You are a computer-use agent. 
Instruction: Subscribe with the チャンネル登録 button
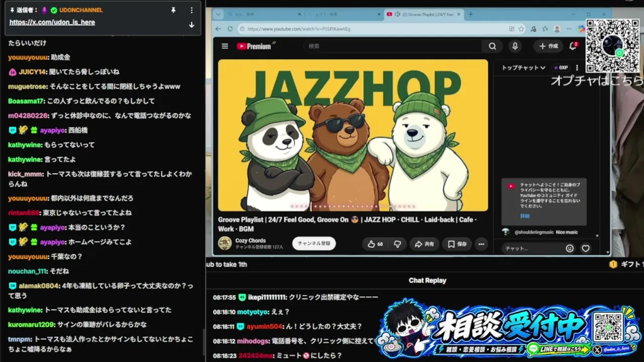tap(314, 243)
